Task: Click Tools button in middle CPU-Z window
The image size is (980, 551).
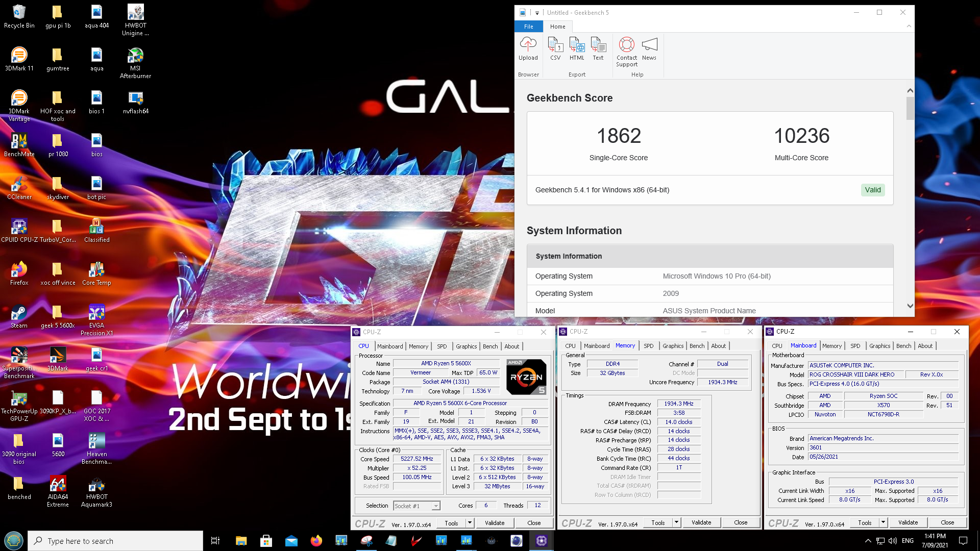Action: point(658,522)
